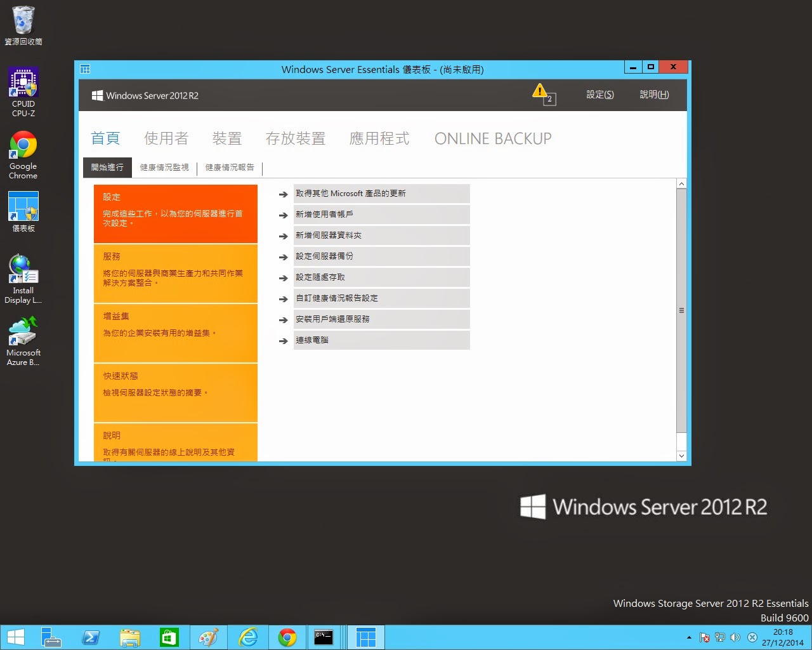Select the 健康情況報告 sub-tab
812x650 pixels.
pyautogui.click(x=230, y=167)
